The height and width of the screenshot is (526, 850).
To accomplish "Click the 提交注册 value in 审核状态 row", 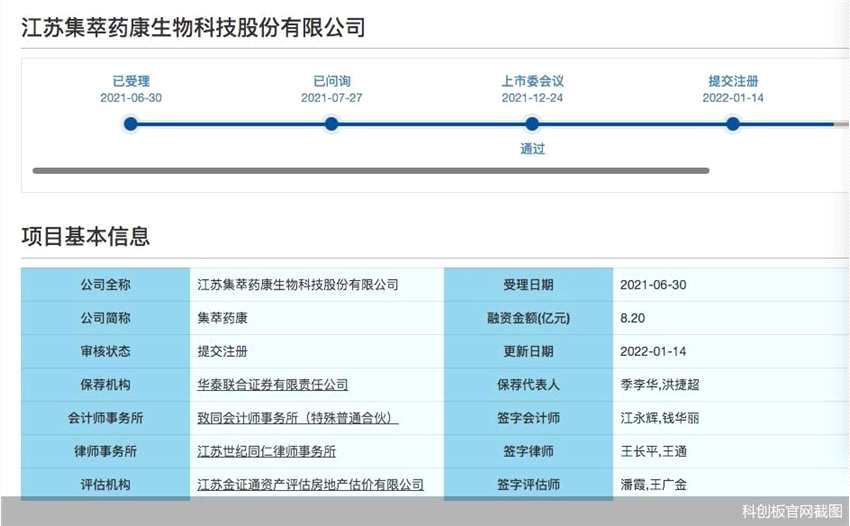I will [222, 351].
